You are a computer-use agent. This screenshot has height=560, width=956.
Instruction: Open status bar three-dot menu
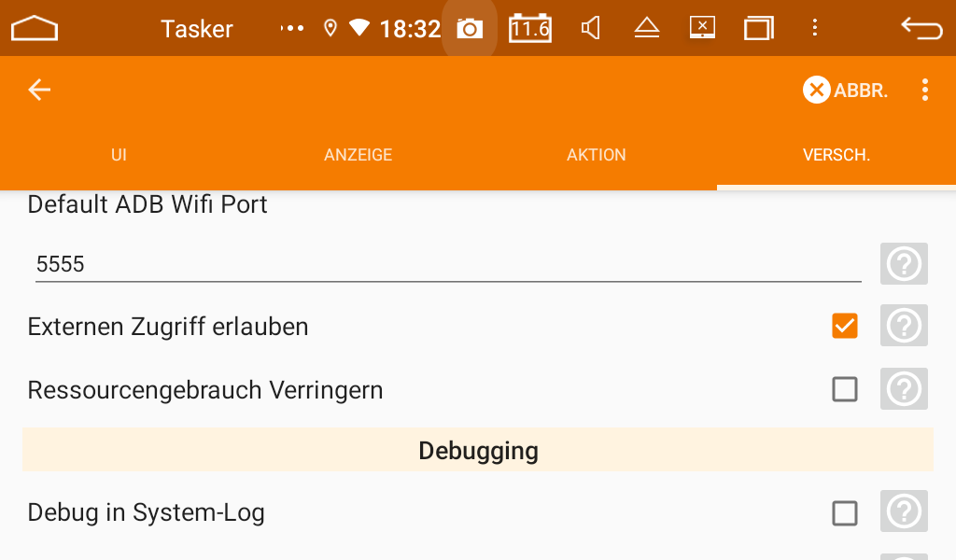pyautogui.click(x=814, y=27)
